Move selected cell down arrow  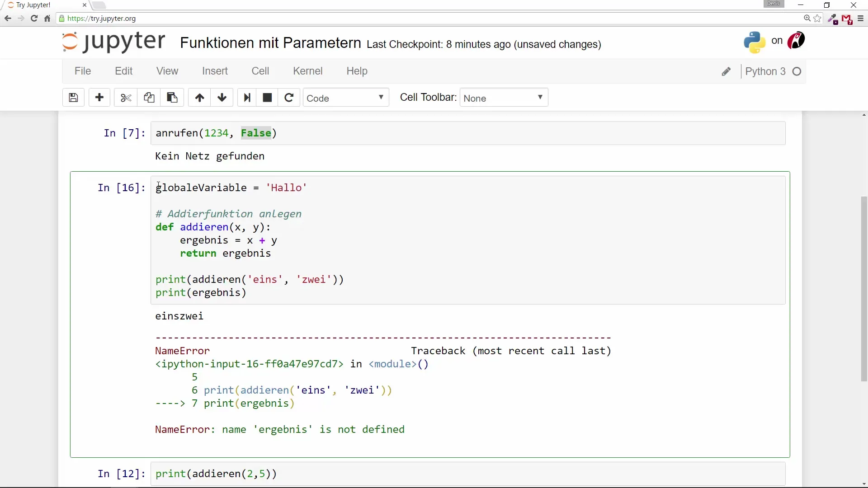click(x=222, y=98)
